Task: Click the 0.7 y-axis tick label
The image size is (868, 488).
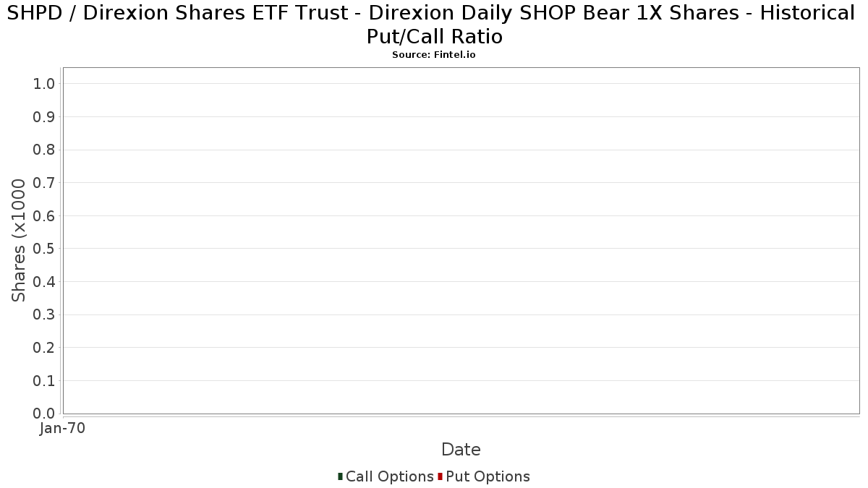Action: pos(44,183)
